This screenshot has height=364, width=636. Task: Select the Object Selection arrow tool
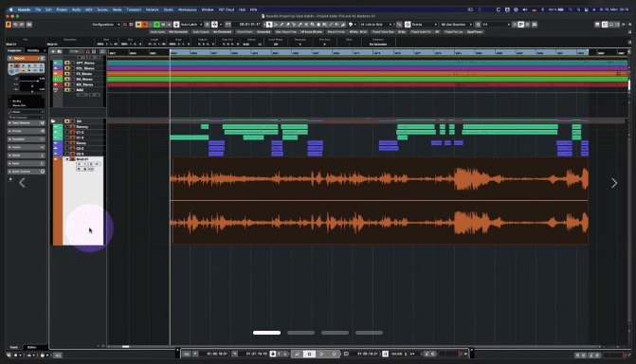(x=269, y=25)
